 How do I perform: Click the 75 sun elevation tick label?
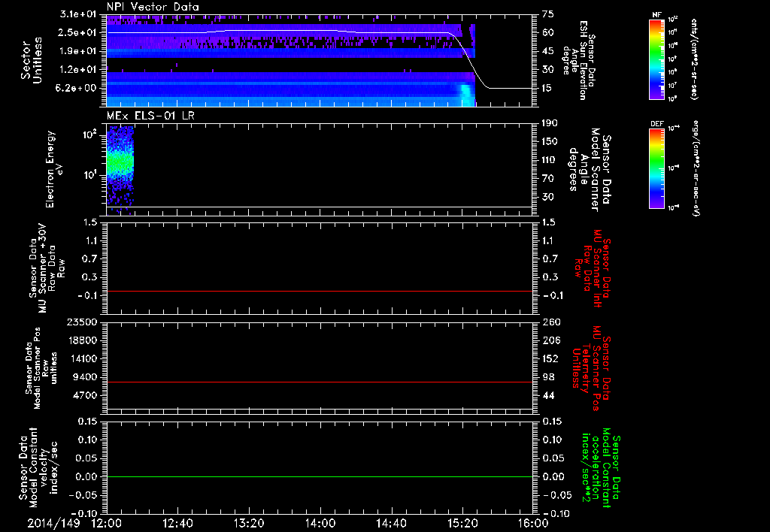[548, 14]
